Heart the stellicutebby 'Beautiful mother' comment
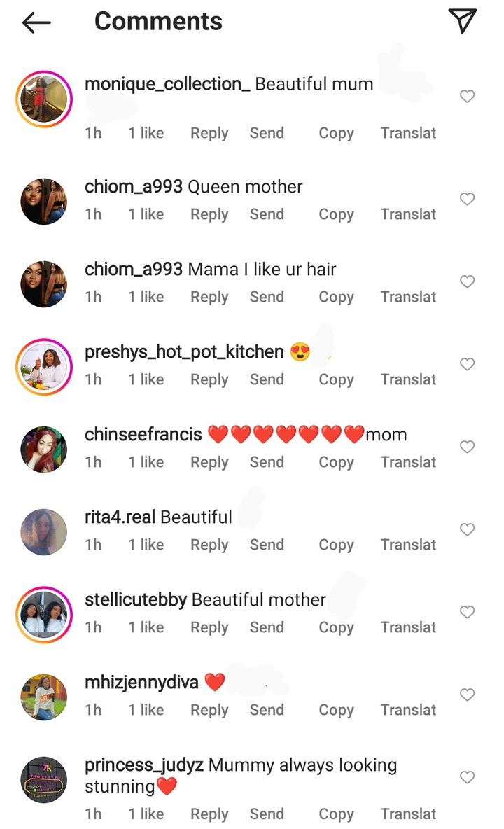Screen dimensions: 504x829 467,612
